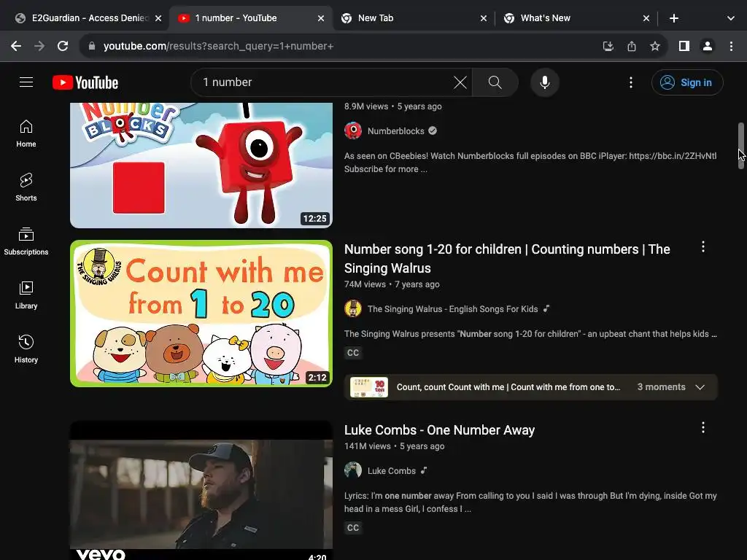Toggle the browser side panel icon
Image resolution: width=747 pixels, height=560 pixels.
click(684, 46)
